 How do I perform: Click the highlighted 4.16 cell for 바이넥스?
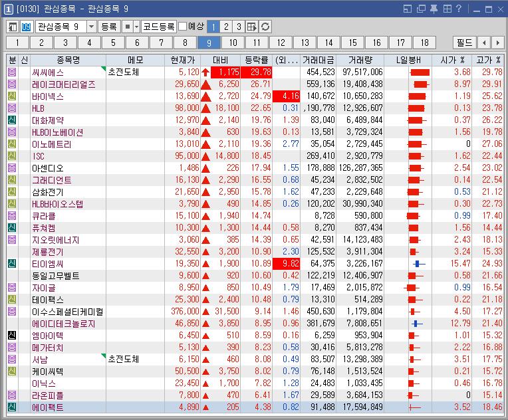tap(287, 96)
